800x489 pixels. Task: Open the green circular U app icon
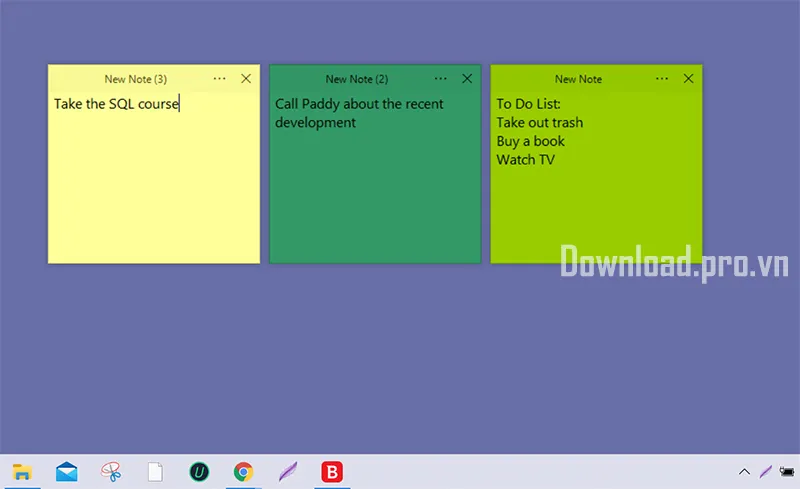199,472
